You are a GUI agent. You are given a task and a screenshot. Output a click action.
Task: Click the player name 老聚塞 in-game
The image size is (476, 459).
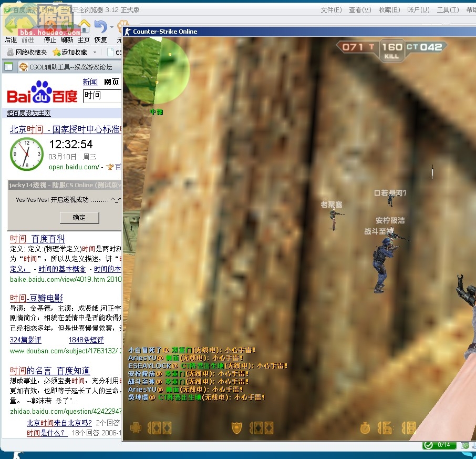331,205
